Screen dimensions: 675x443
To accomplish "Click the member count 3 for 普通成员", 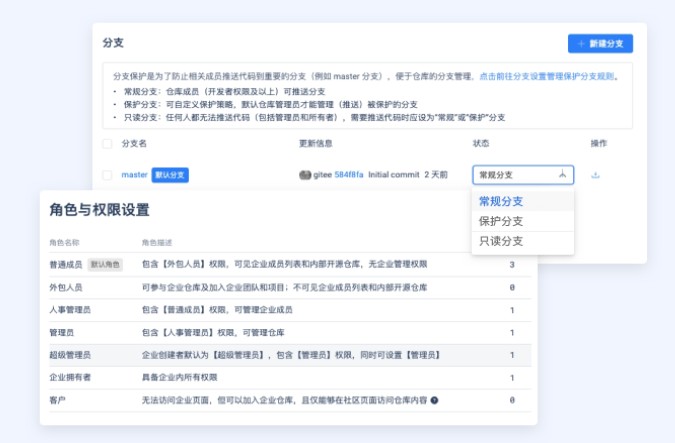I will tap(512, 264).
